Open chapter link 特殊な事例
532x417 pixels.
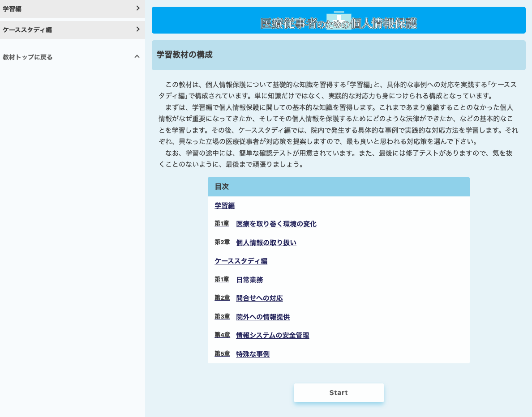pos(253,354)
